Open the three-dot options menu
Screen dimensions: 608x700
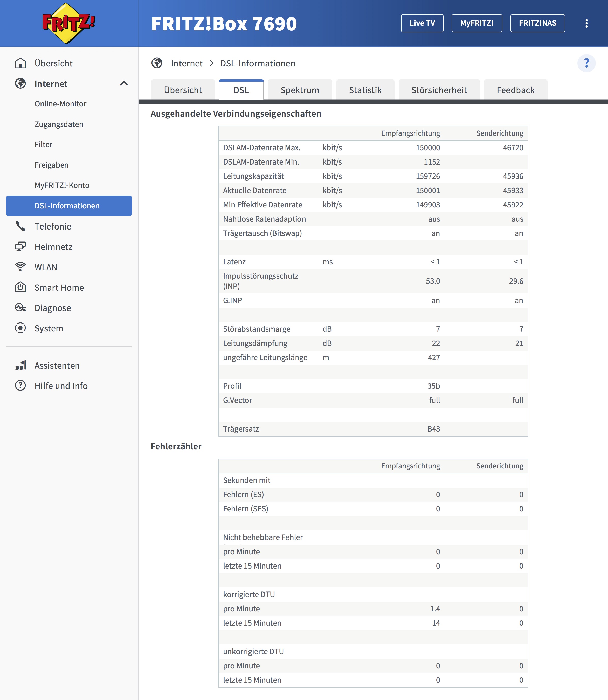pyautogui.click(x=586, y=23)
